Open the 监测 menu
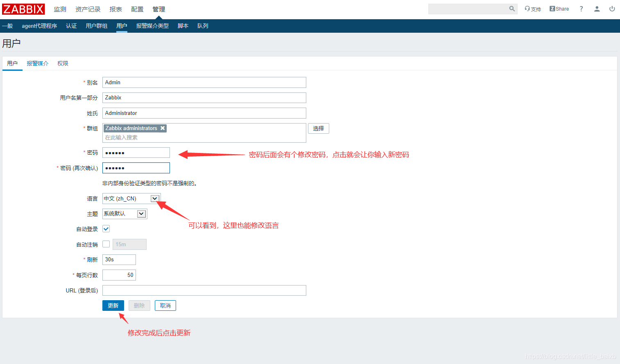The height and width of the screenshot is (364, 620). pyautogui.click(x=60, y=9)
